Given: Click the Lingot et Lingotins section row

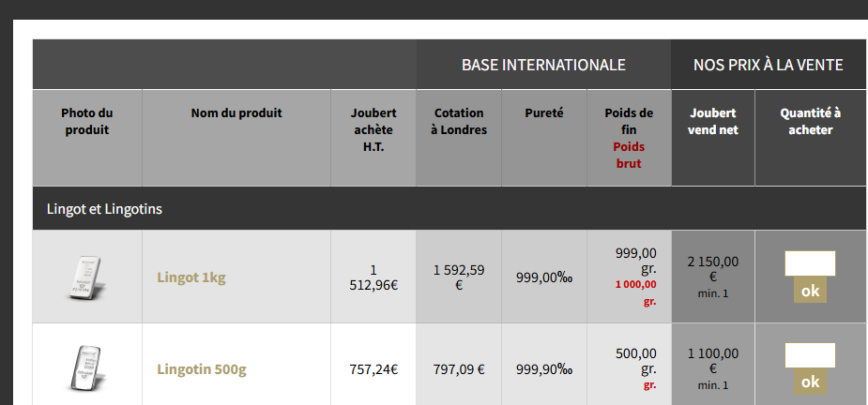Looking at the screenshot, I should point(104,209).
